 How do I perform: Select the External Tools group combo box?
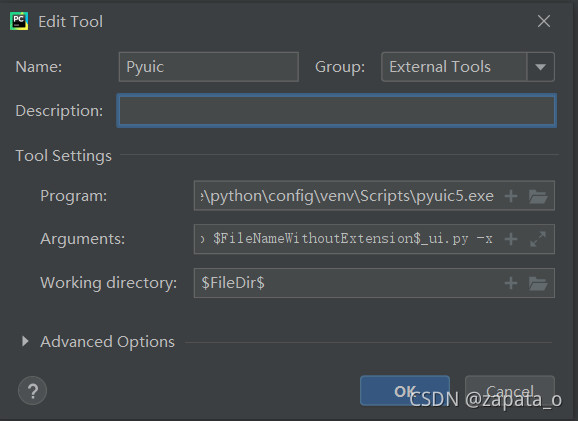pyautogui.click(x=468, y=67)
